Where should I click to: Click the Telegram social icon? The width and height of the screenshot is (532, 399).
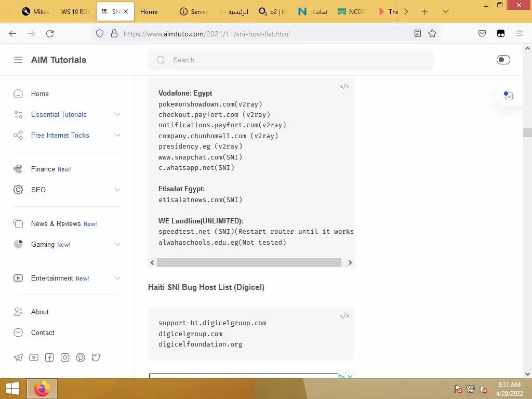pyautogui.click(x=18, y=357)
